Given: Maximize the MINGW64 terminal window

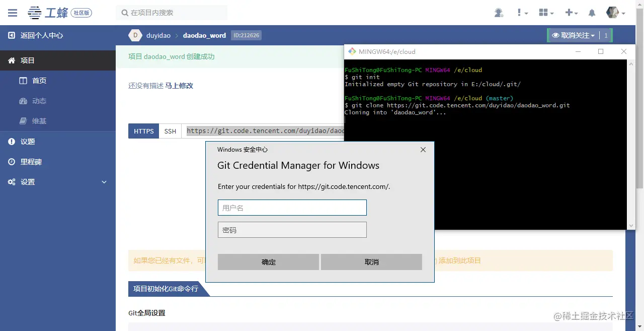Looking at the screenshot, I should (x=601, y=51).
